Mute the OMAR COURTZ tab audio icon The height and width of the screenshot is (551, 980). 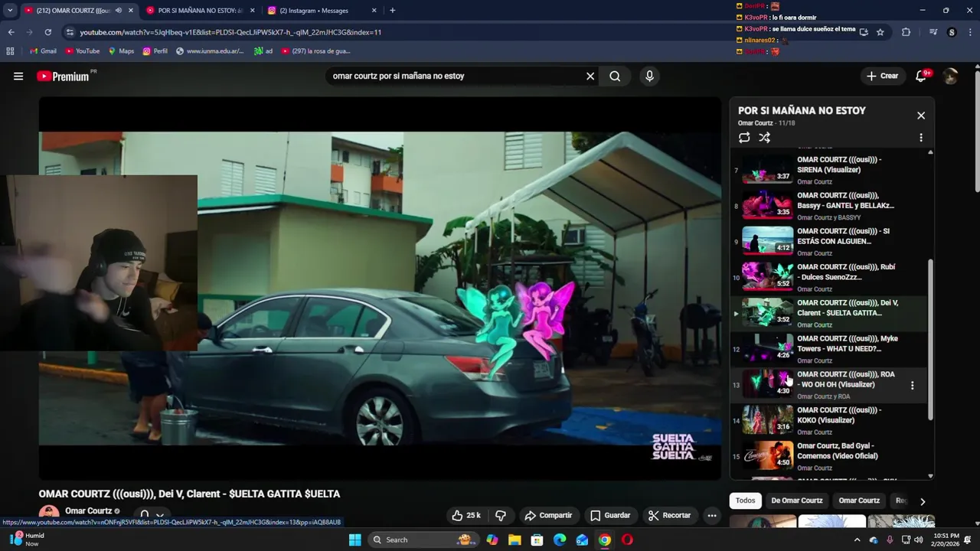click(118, 11)
